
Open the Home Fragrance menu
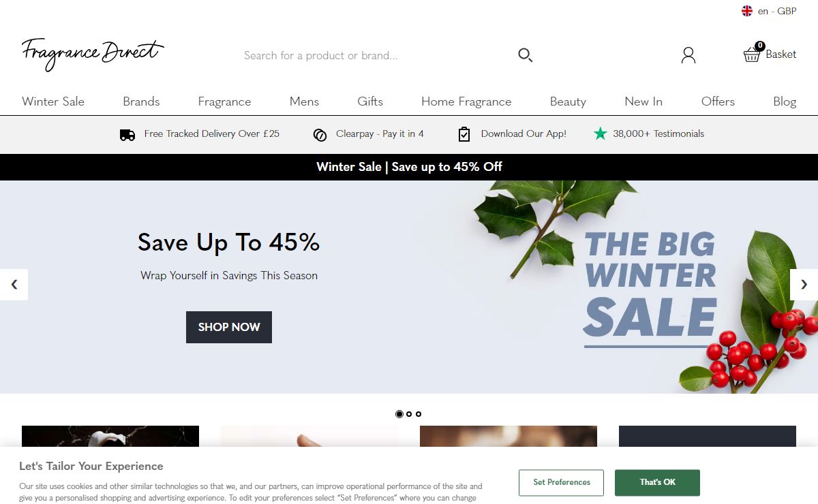click(466, 101)
